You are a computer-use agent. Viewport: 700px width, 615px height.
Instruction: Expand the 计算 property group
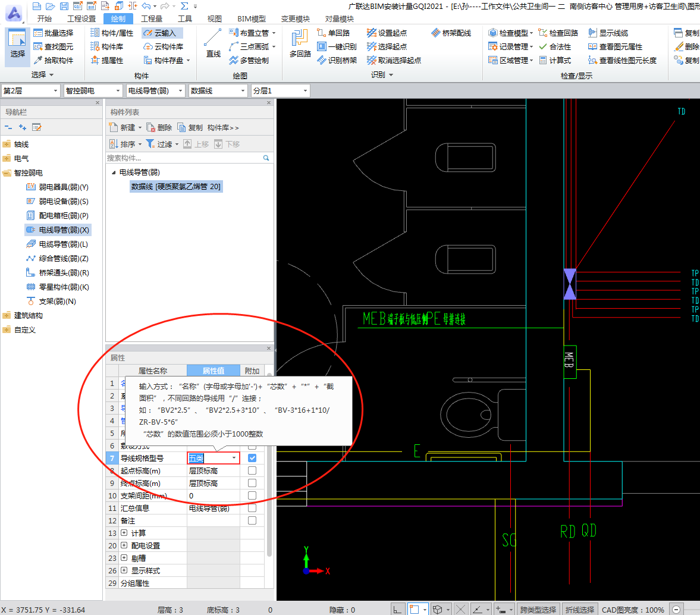pos(124,533)
